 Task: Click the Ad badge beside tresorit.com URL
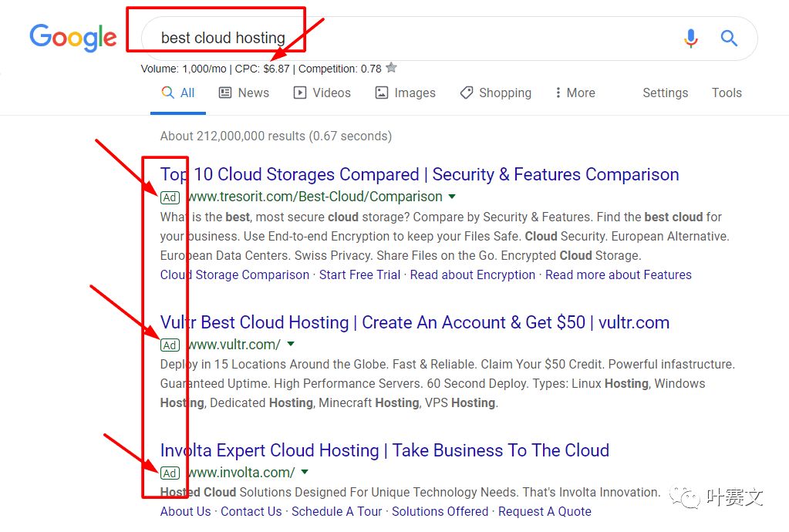point(170,197)
